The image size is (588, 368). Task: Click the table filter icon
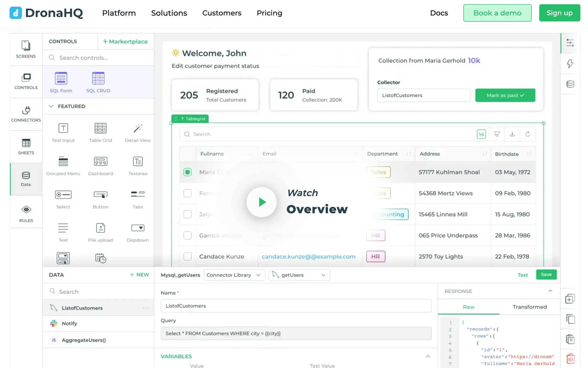coord(497,134)
